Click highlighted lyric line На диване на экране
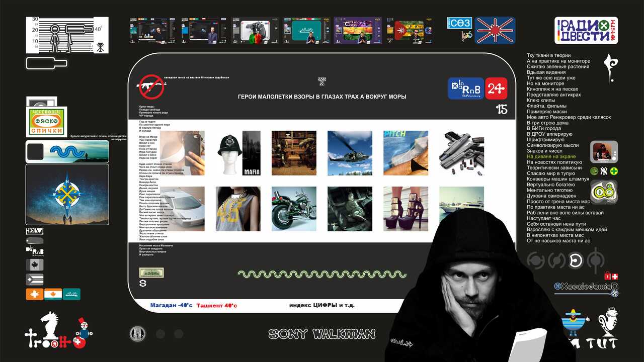Screen dimensions: 644x362 tap(551, 157)
